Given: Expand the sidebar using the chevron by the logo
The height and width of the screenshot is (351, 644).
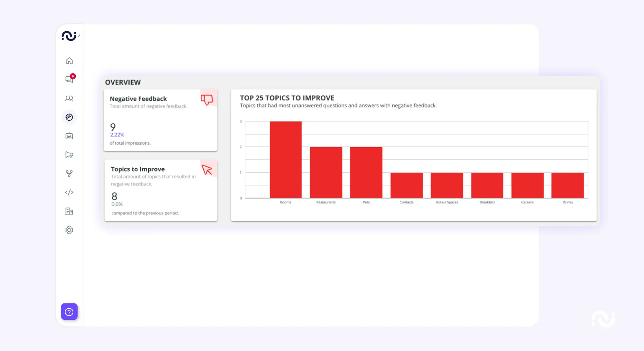Looking at the screenshot, I should (x=79, y=36).
